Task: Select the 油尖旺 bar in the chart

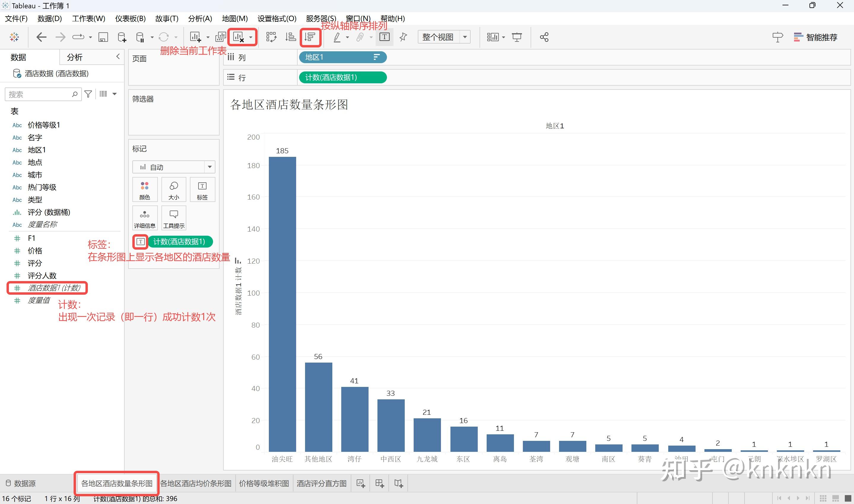Action: (282, 304)
